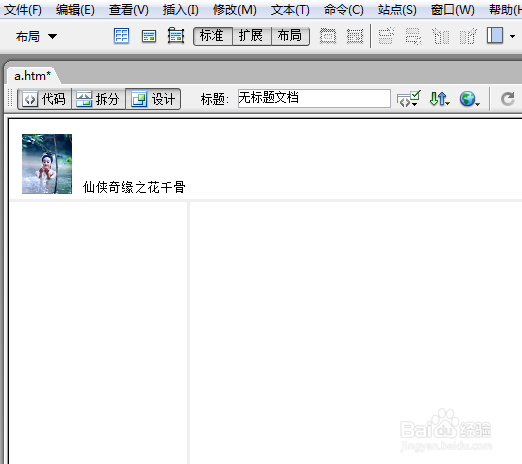The height and width of the screenshot is (464, 522).
Task: Click the frames layout icon
Action: (x=495, y=35)
